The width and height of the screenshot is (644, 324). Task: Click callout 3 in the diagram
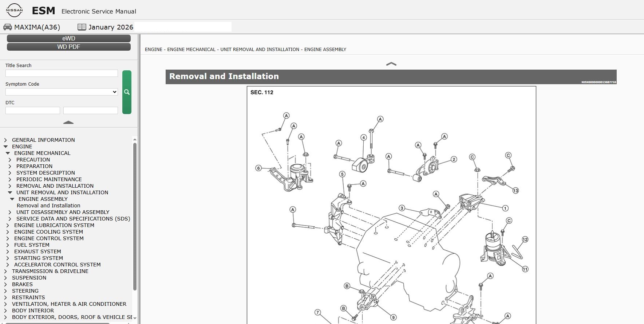(402, 208)
